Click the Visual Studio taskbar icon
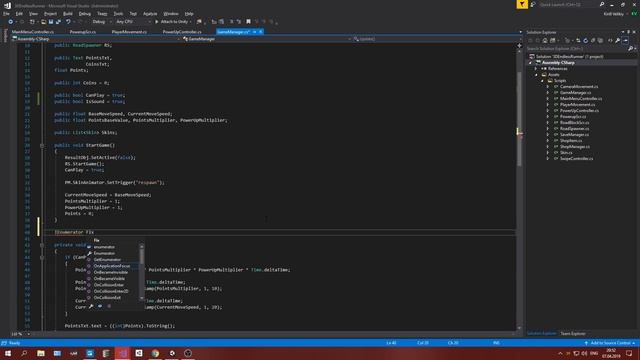The image size is (640, 360). (123, 353)
